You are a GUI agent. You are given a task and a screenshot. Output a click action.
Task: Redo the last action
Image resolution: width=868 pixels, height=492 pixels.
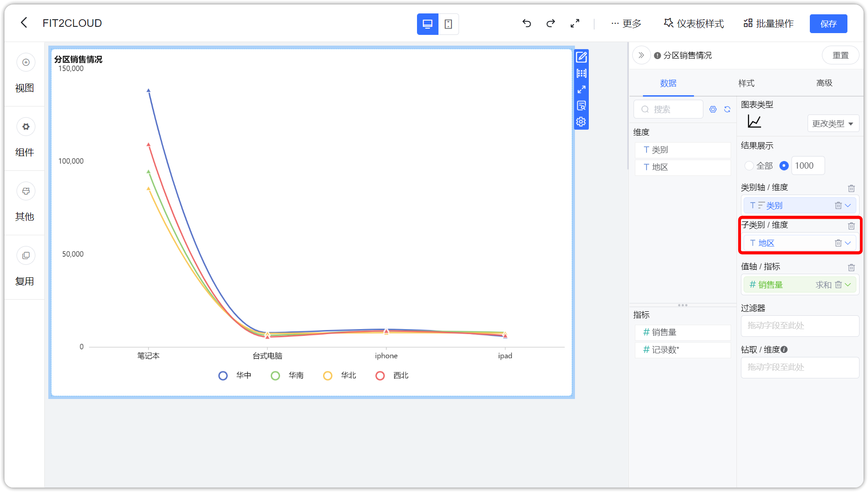pos(551,23)
